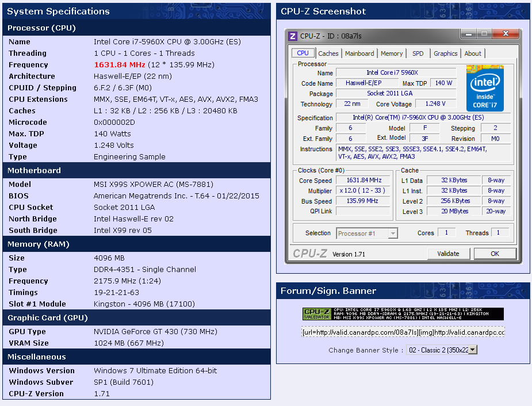
Task: Click the banner URL code text field
Action: coord(403,332)
